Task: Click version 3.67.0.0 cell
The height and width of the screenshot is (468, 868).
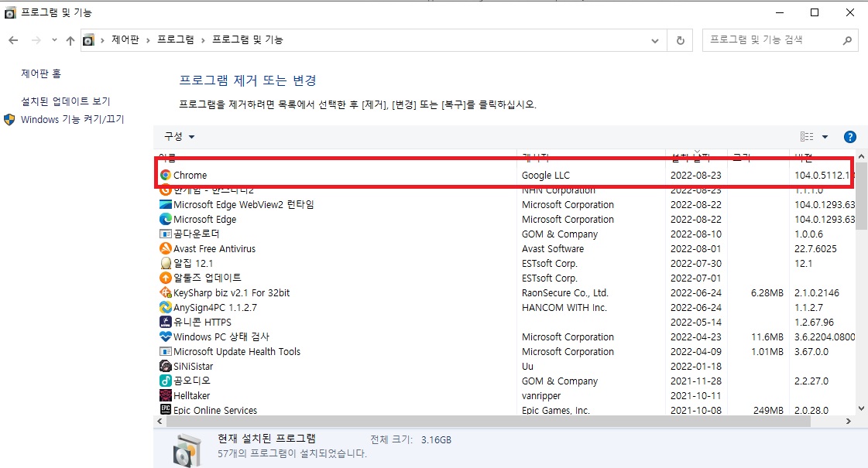Action: click(811, 351)
